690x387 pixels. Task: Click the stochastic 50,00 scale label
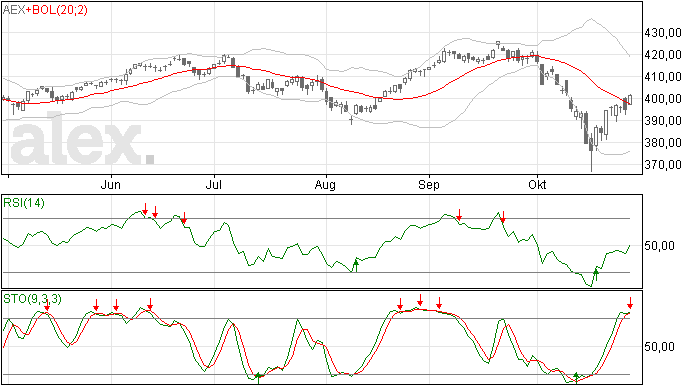[x=659, y=347]
